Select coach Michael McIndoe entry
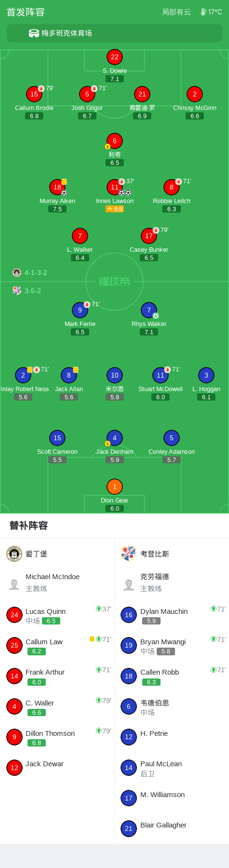The image size is (229, 868). (57, 583)
